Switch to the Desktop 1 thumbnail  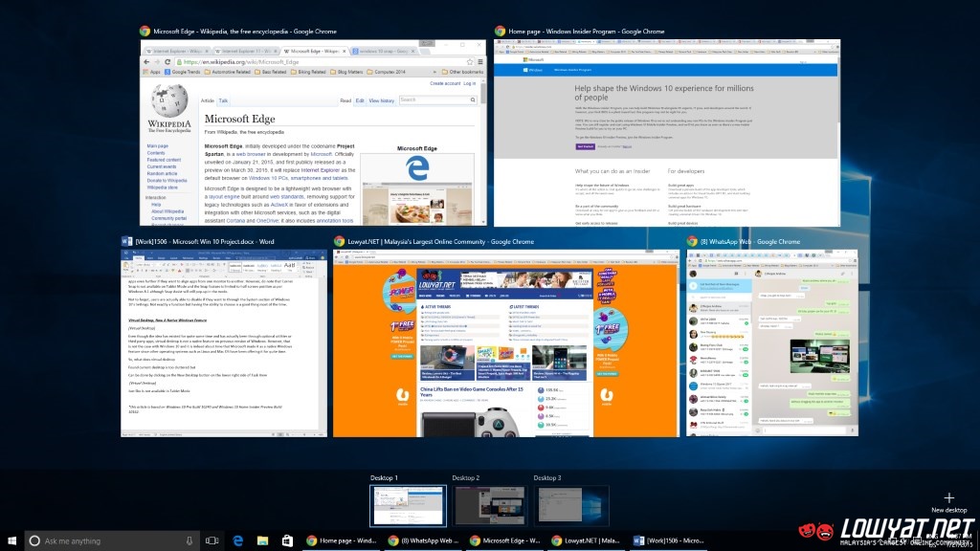tap(408, 505)
